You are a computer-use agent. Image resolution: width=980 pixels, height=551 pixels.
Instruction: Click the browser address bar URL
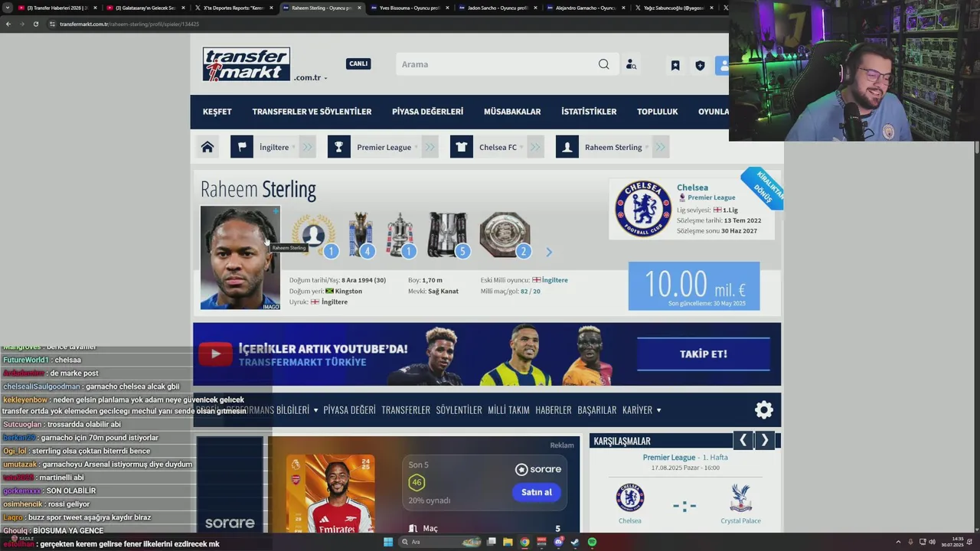[x=129, y=24]
